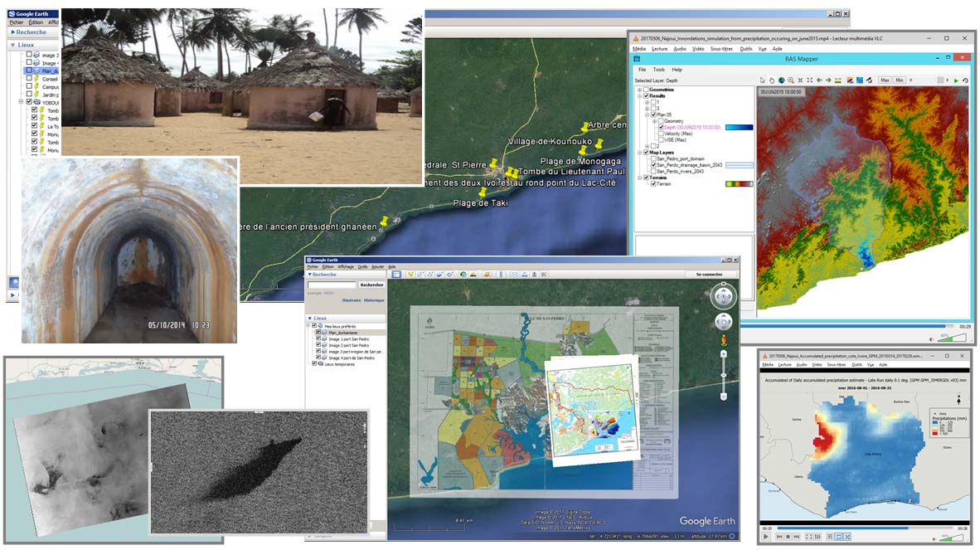
Task: Select the Add Polygon tool in Google Earth
Action: point(420,275)
